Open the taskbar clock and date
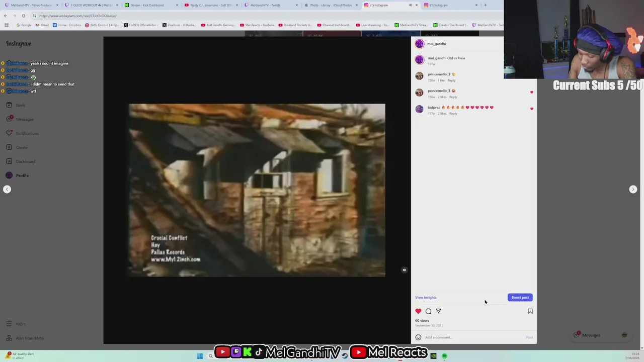644x362 pixels. 632,356
